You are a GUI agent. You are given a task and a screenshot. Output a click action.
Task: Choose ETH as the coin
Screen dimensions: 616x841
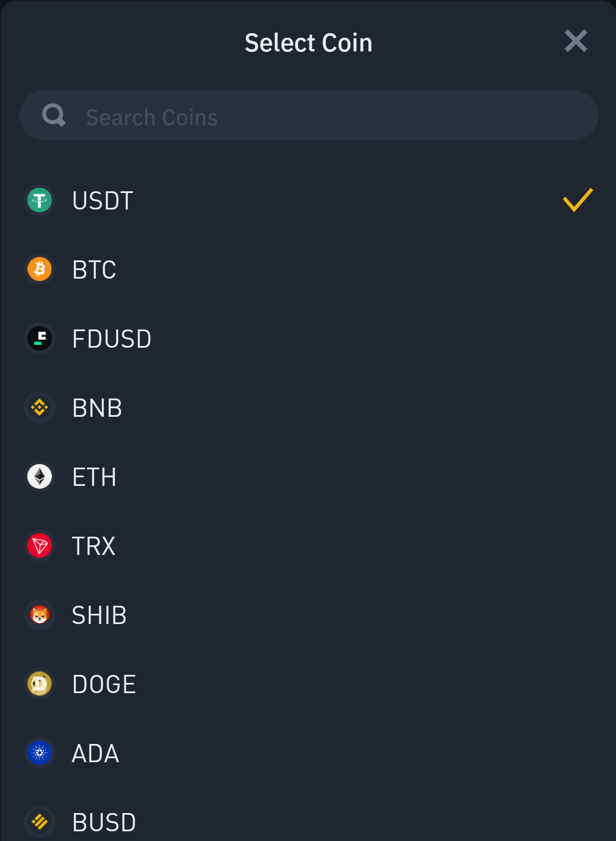pyautogui.click(x=308, y=477)
